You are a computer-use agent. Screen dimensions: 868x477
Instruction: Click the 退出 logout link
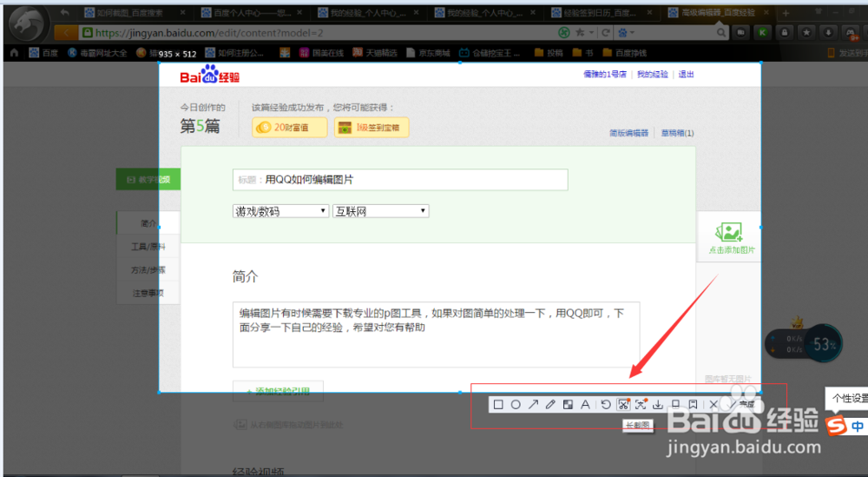pos(686,74)
